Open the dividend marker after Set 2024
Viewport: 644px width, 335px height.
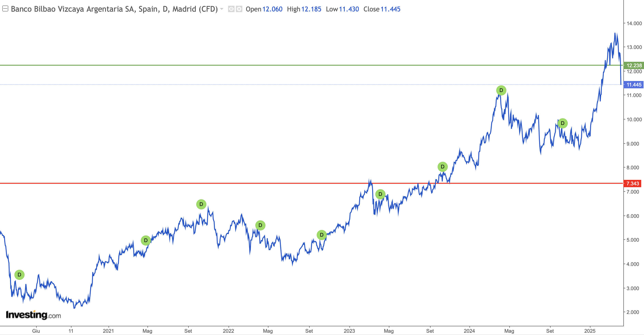click(562, 123)
